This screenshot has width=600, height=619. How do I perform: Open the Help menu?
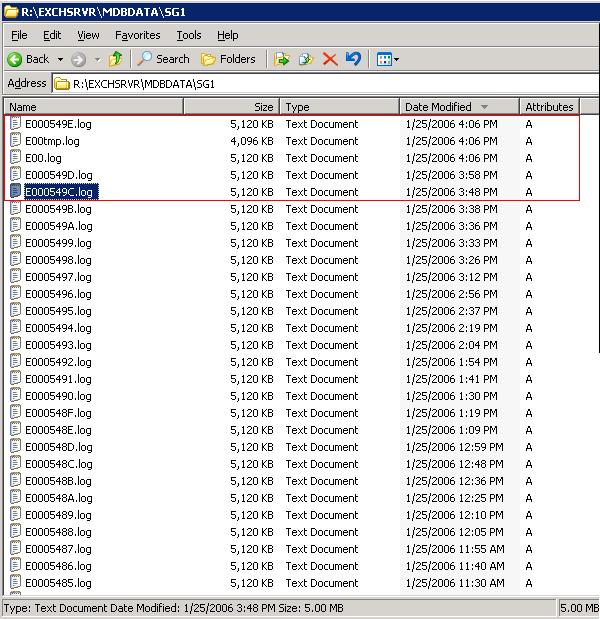[227, 36]
